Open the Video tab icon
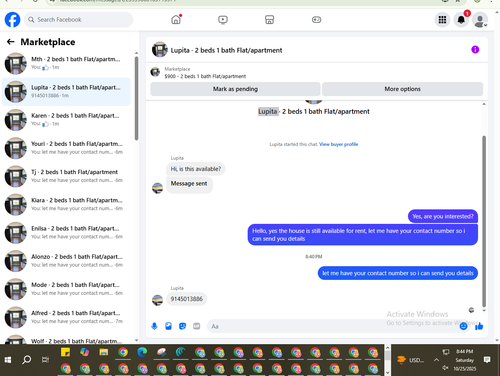Viewport: 500px width, 376px height. click(x=223, y=20)
